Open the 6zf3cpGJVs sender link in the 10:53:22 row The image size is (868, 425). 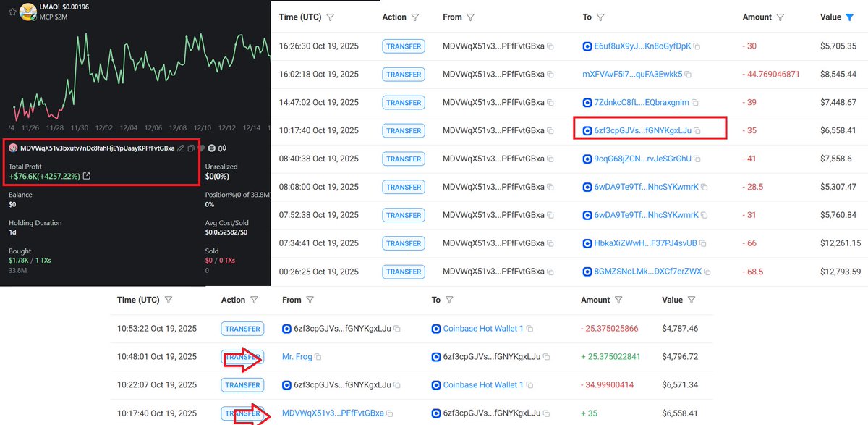tap(343, 329)
